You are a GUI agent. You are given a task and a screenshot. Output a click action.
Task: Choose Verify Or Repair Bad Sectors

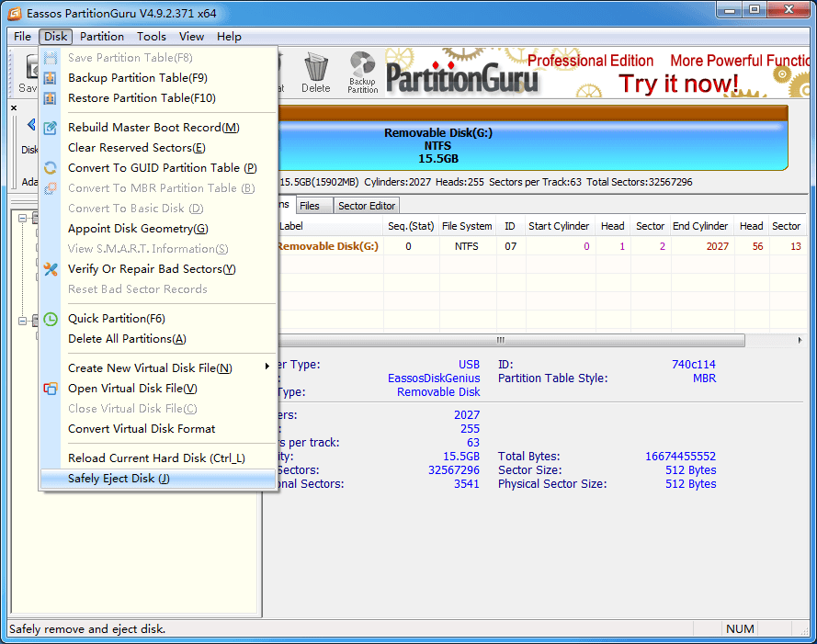[x=158, y=269]
